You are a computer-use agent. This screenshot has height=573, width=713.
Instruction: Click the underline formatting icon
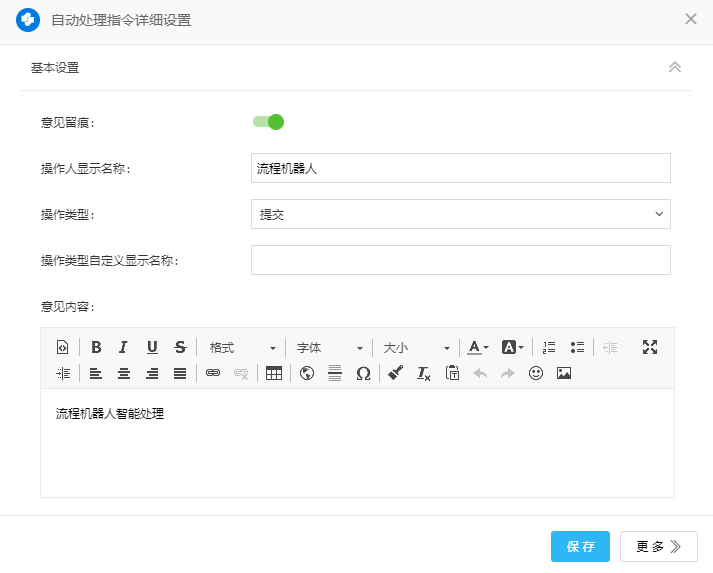tap(152, 347)
